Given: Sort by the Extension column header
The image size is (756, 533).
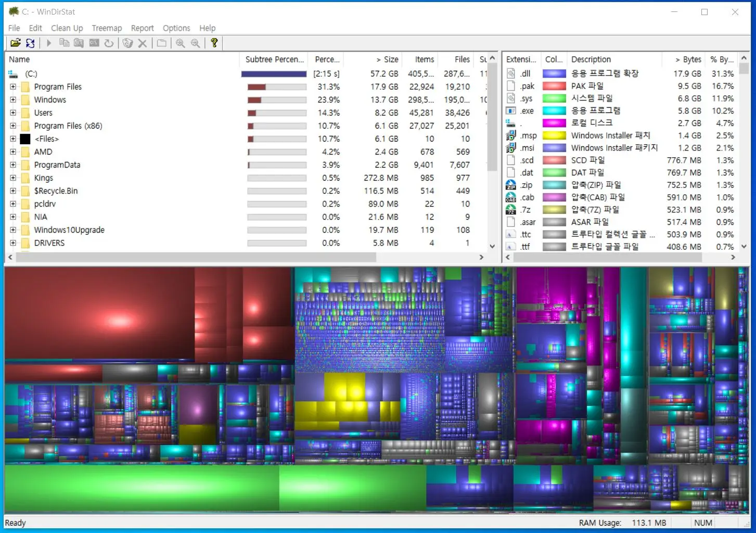Looking at the screenshot, I should point(521,59).
